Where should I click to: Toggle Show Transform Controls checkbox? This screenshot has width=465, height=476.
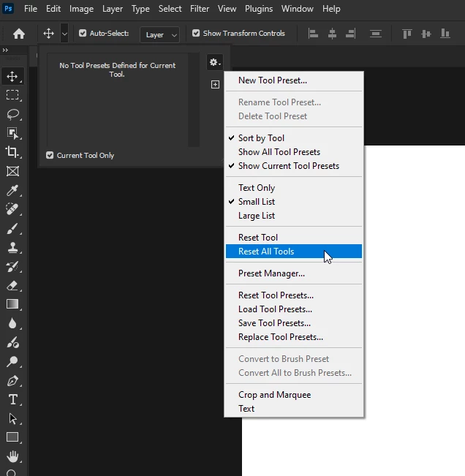196,33
